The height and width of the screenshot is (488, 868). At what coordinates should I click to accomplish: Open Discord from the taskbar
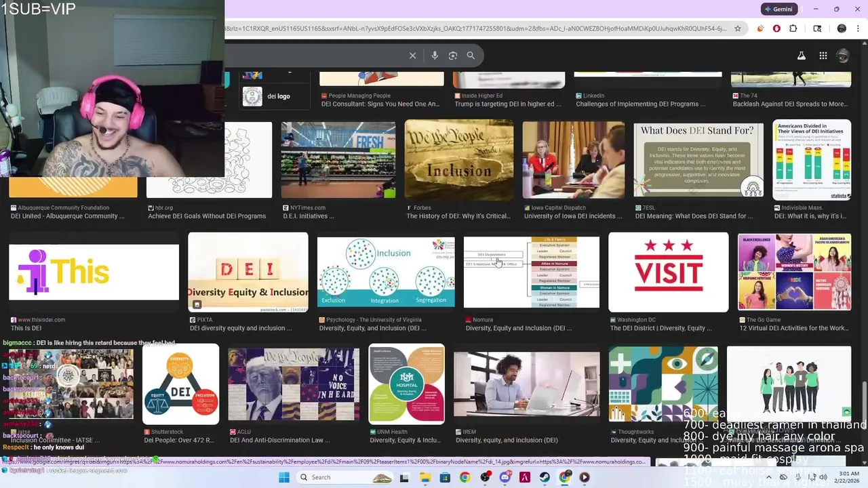[505, 477]
